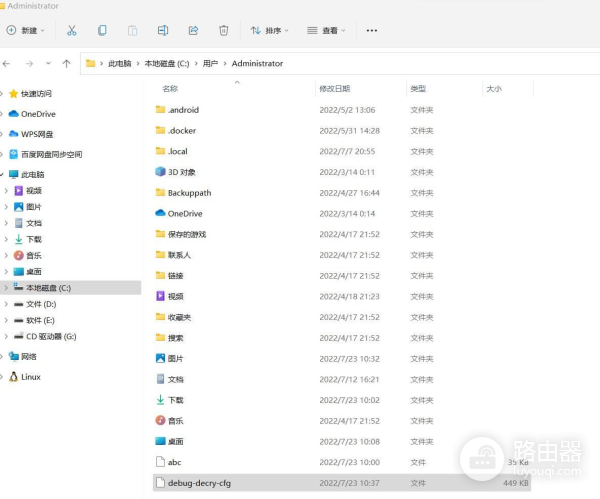Select the .android folder icon
Image resolution: width=600 pixels, height=499 pixels.
point(160,110)
